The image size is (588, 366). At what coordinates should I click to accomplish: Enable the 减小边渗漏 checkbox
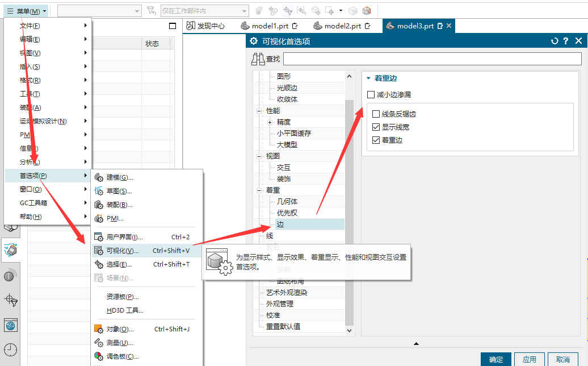pyautogui.click(x=371, y=95)
